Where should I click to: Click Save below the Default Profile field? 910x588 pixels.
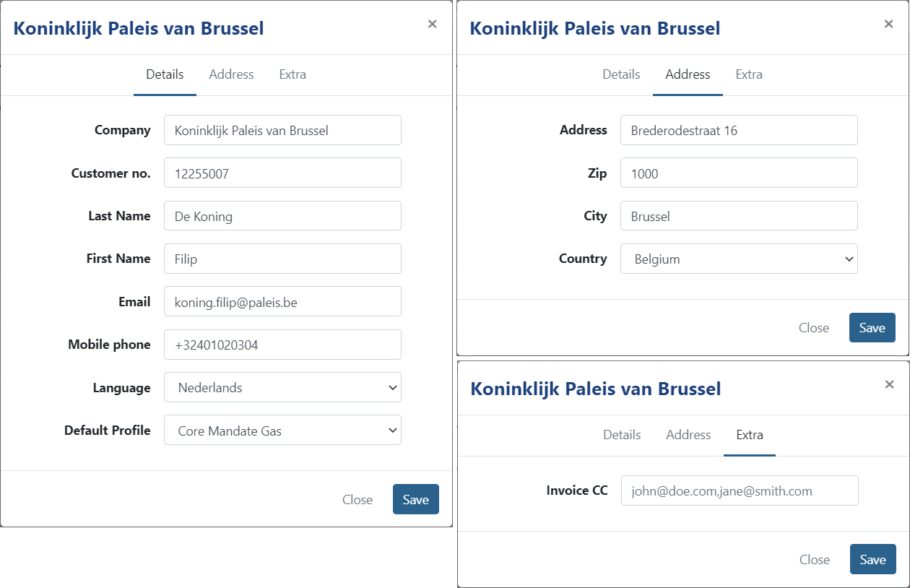coord(415,499)
